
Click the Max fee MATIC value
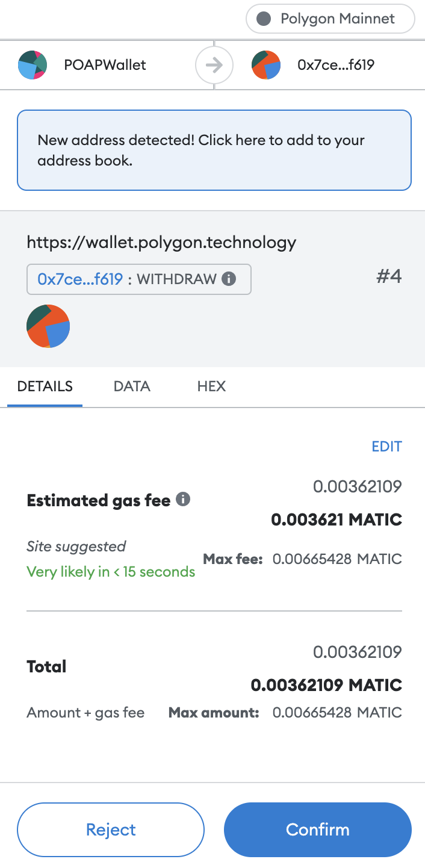point(337,559)
